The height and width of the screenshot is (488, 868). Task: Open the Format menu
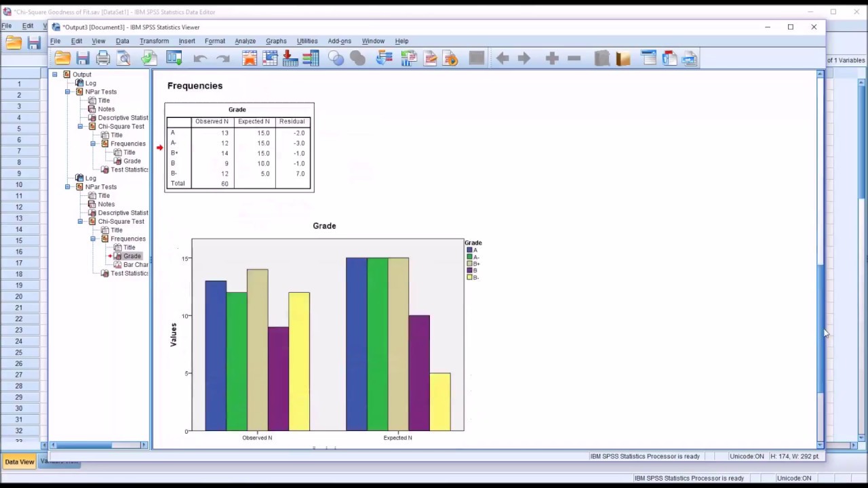(x=215, y=41)
